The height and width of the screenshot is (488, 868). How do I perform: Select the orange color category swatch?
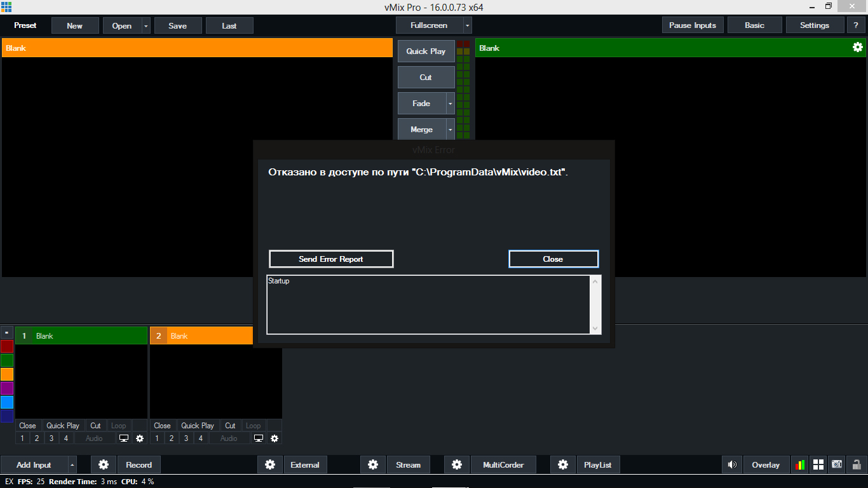[7, 374]
